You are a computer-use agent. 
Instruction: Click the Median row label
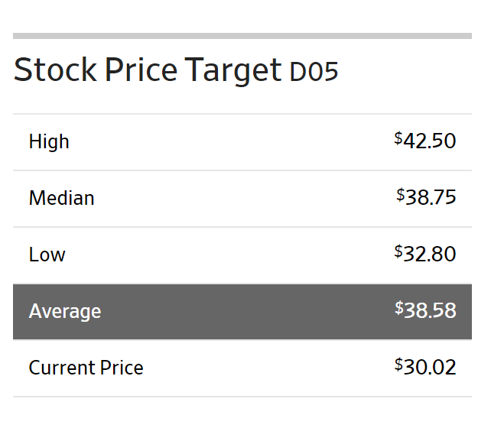(61, 198)
